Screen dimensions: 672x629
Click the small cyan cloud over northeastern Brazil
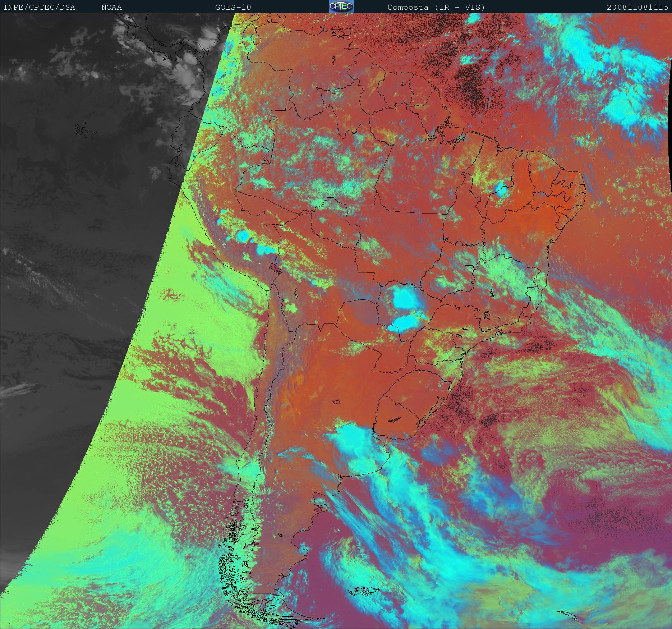pos(501,189)
